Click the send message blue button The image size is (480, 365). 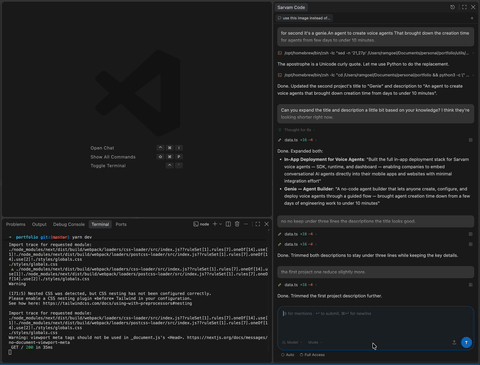pos(466,342)
